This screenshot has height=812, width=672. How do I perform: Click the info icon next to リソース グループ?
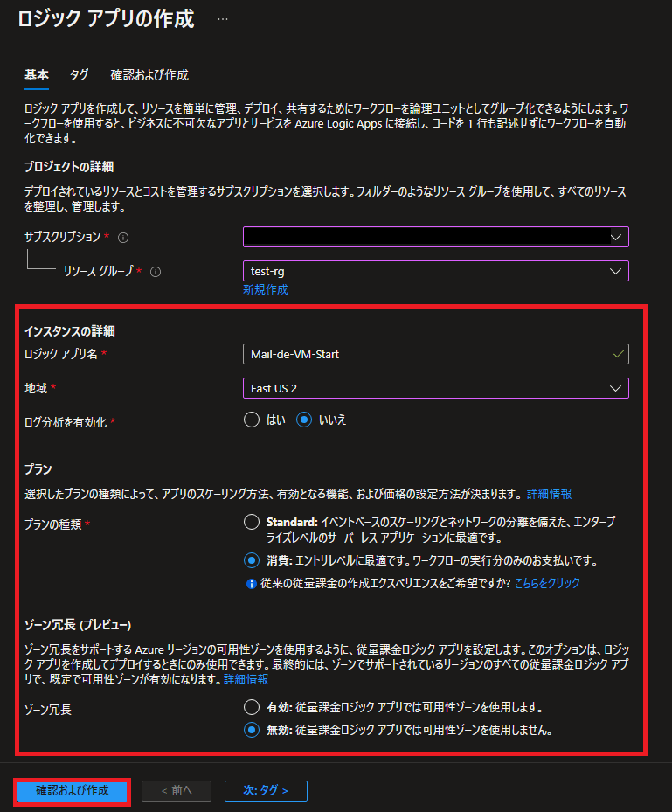coord(156,272)
